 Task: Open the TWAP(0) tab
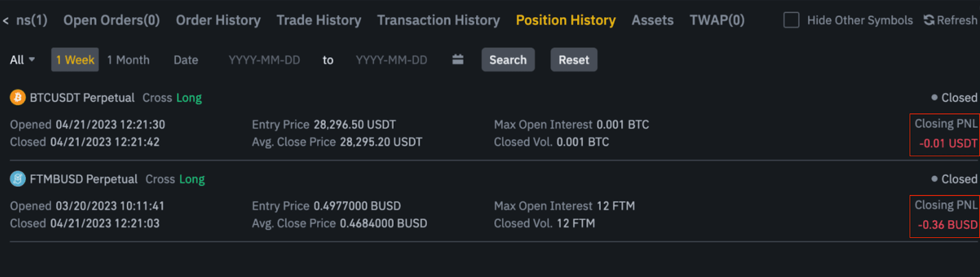coord(717,20)
